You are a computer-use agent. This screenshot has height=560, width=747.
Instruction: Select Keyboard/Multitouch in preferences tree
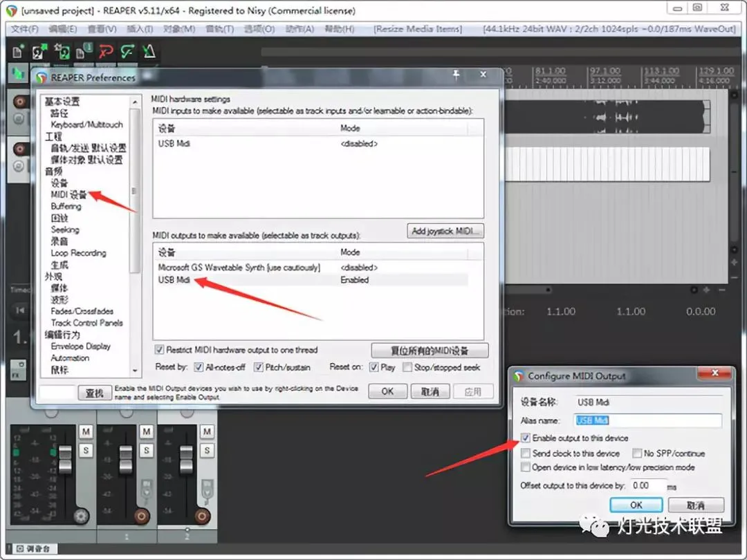coord(86,124)
